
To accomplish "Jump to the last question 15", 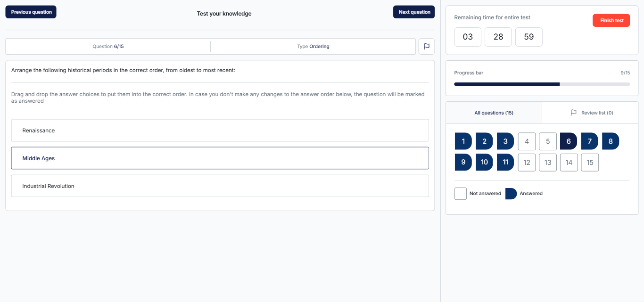I will (x=590, y=163).
